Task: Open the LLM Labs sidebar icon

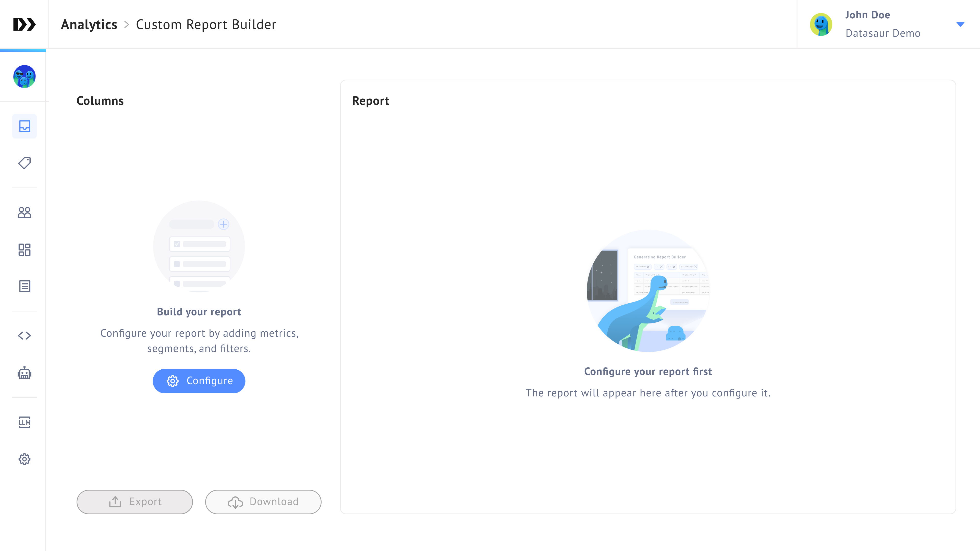Action: [24, 422]
